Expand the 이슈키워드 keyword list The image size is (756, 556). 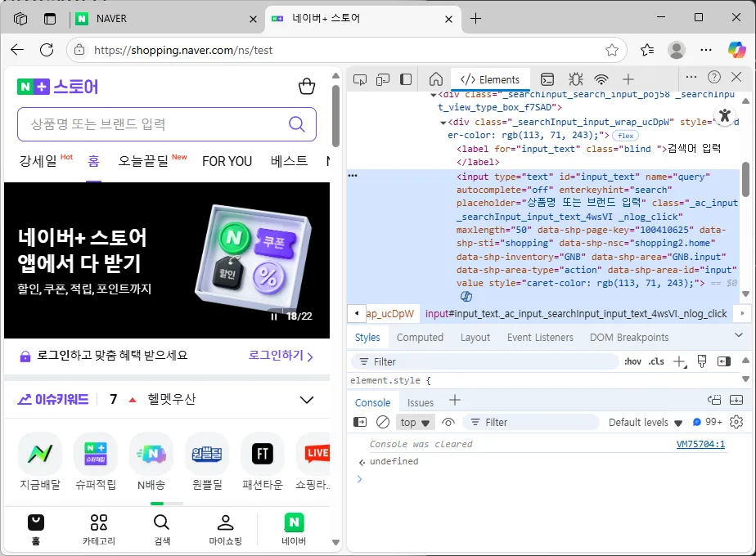(307, 400)
